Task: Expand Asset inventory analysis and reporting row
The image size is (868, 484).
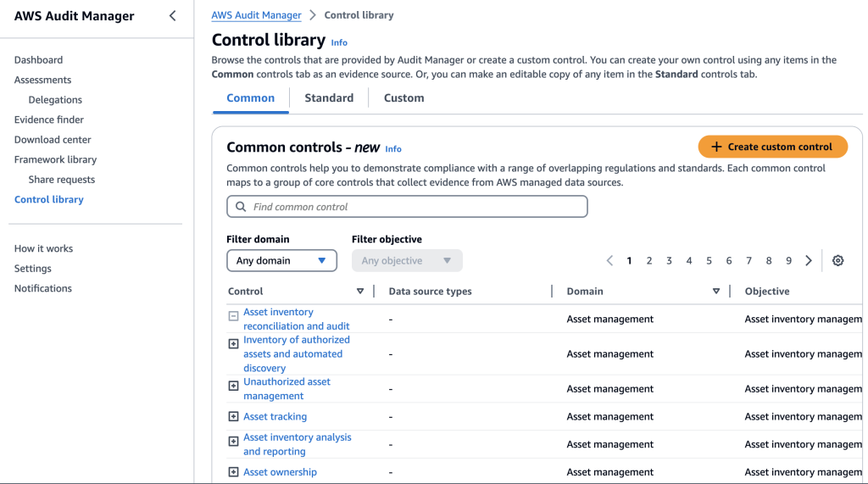Action: (233, 442)
